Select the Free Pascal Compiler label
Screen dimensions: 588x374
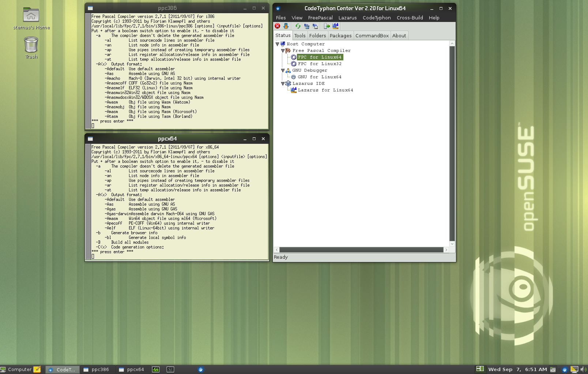click(321, 51)
